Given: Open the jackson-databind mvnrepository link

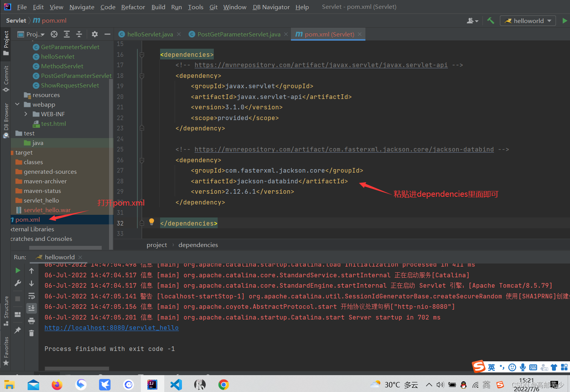Looking at the screenshot, I should pyautogui.click(x=344, y=149).
